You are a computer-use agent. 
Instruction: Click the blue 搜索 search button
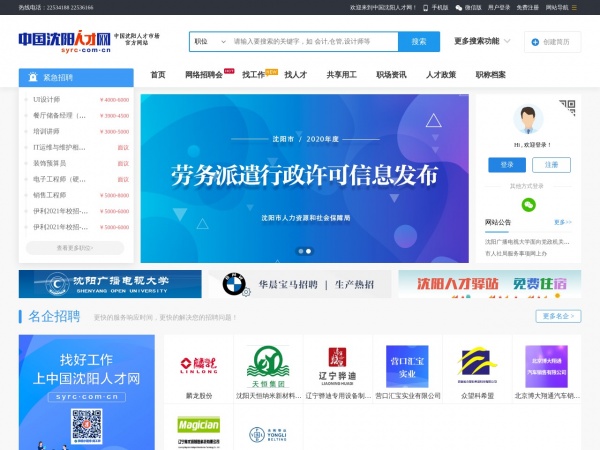click(419, 41)
